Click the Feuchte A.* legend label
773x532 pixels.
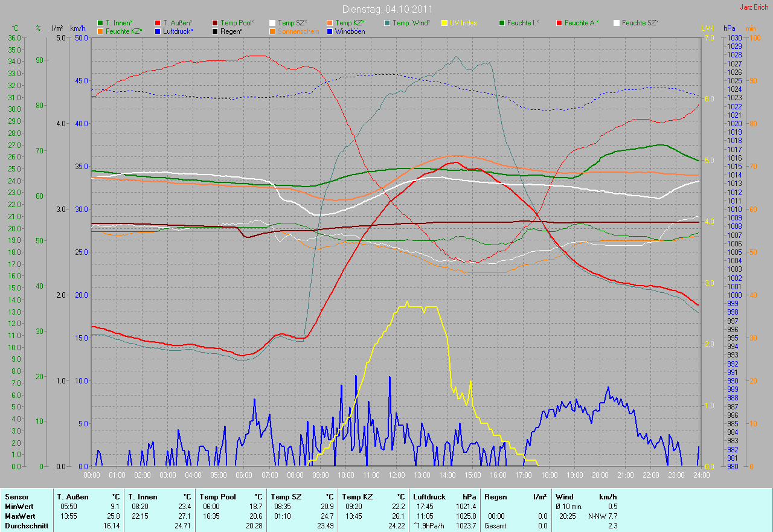pyautogui.click(x=582, y=23)
